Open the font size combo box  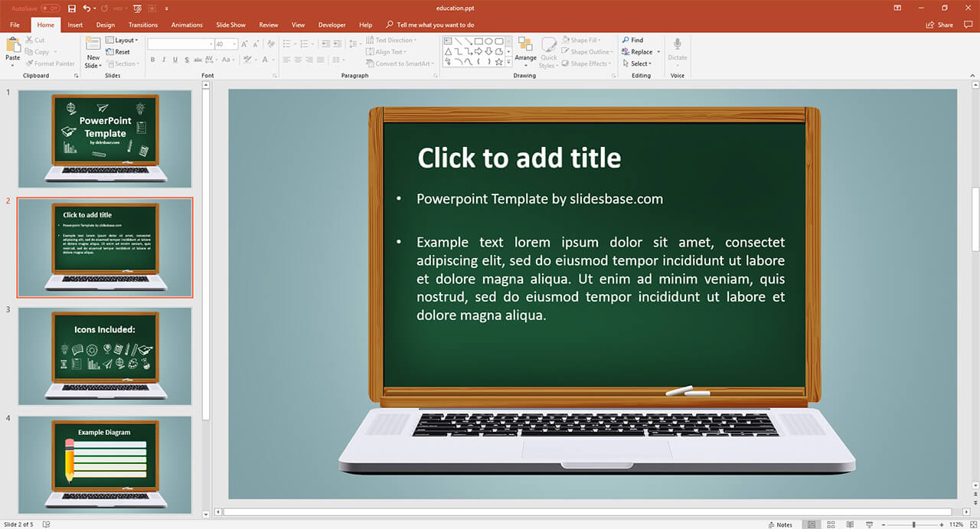pyautogui.click(x=226, y=44)
